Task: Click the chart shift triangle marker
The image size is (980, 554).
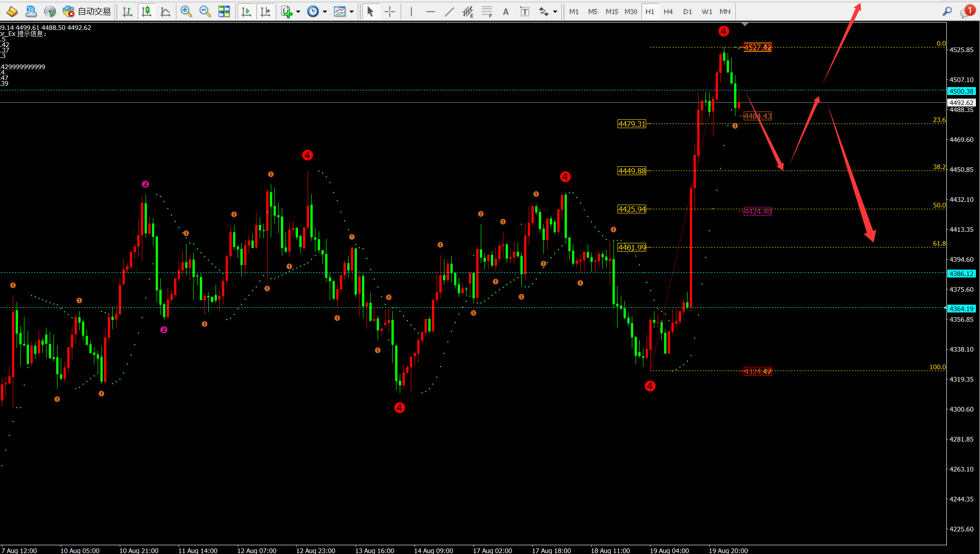Action: coord(745,24)
